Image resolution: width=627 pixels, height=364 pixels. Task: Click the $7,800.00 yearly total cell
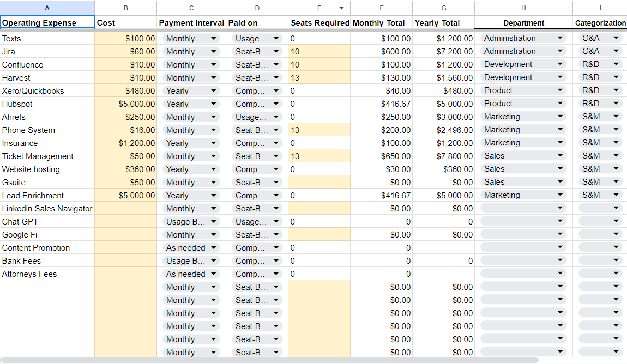(x=443, y=156)
